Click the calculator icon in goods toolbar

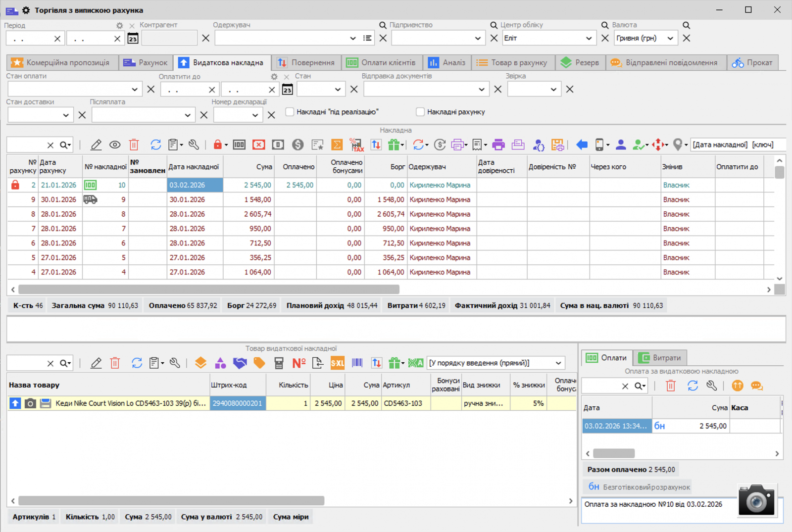click(x=279, y=363)
